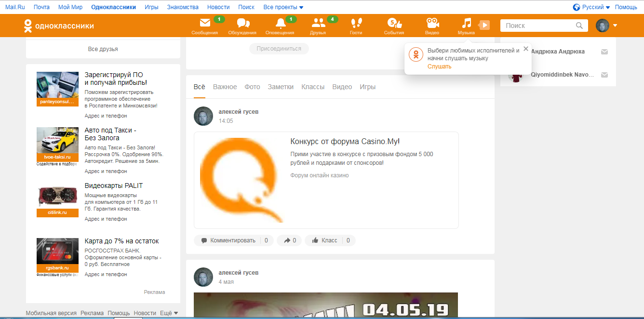Click алексей гусев name on 14:05 post
The image size is (644, 319).
click(x=239, y=112)
